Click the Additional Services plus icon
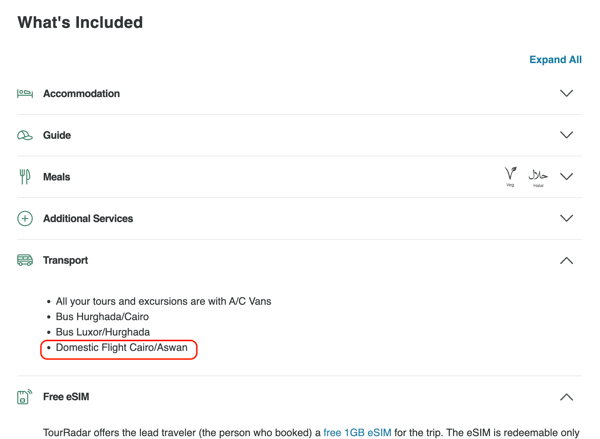The image size is (600, 439). coord(25,219)
